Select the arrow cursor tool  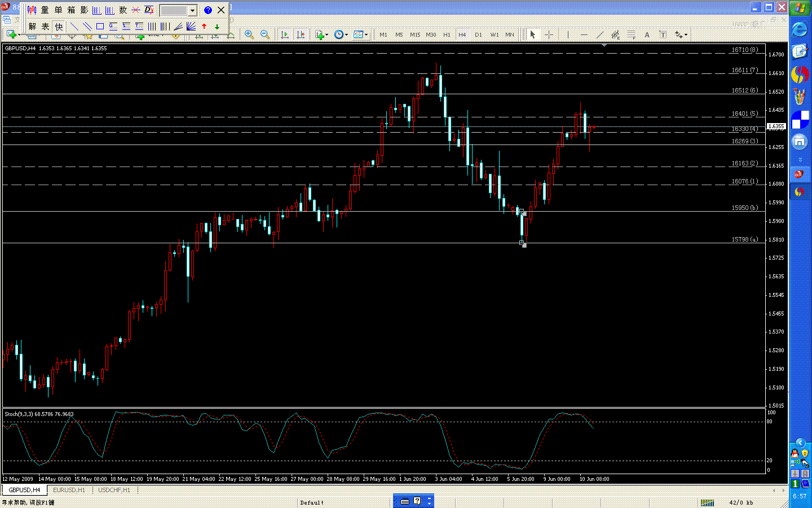pos(532,34)
